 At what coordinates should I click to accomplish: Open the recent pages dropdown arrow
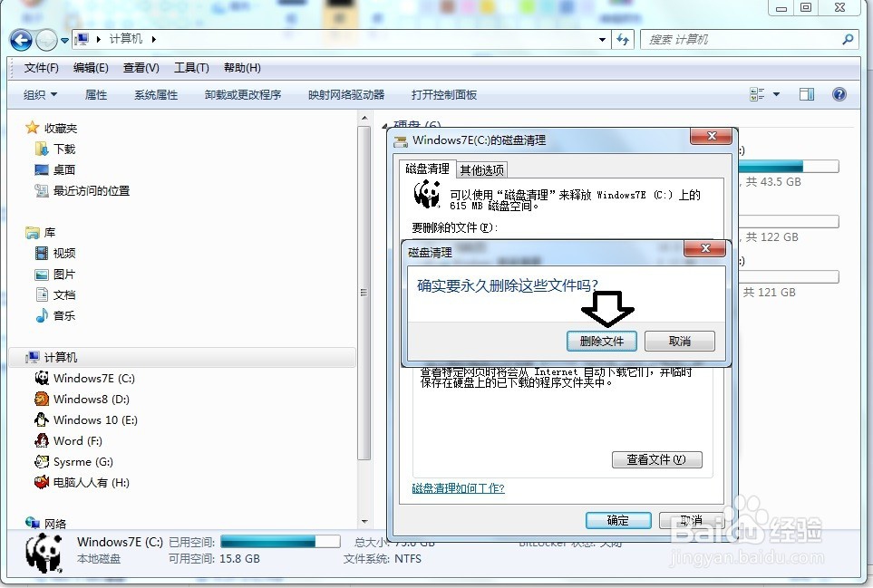click(x=64, y=40)
